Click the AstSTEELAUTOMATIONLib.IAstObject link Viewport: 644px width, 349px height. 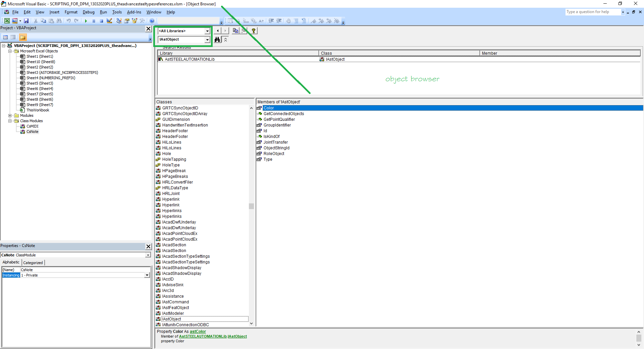coord(213,336)
